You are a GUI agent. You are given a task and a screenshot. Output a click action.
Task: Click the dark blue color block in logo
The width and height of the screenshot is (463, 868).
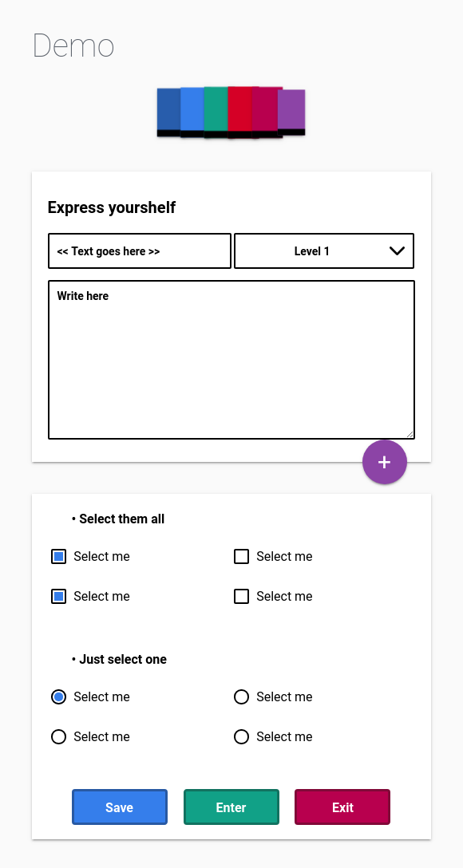[x=168, y=112]
